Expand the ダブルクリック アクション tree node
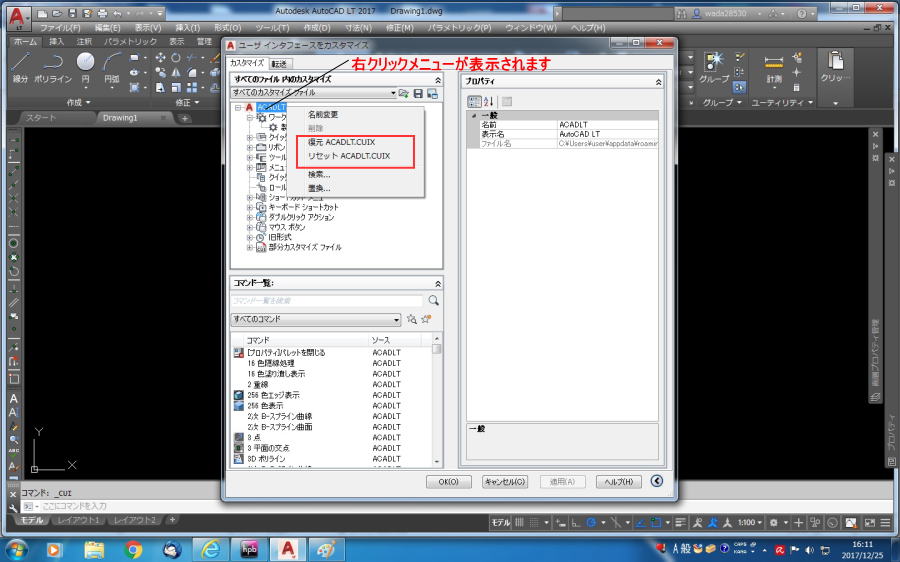 pos(250,218)
